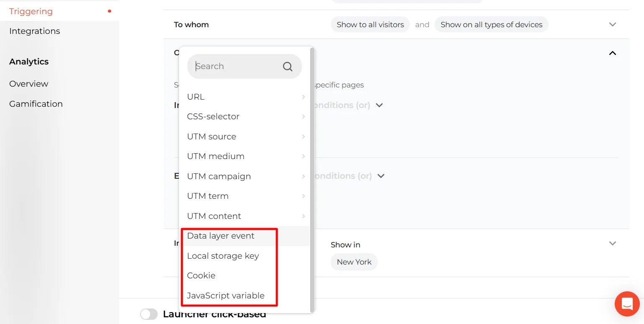Click Show on all types of devices
The height and width of the screenshot is (324, 644).
pos(491,25)
